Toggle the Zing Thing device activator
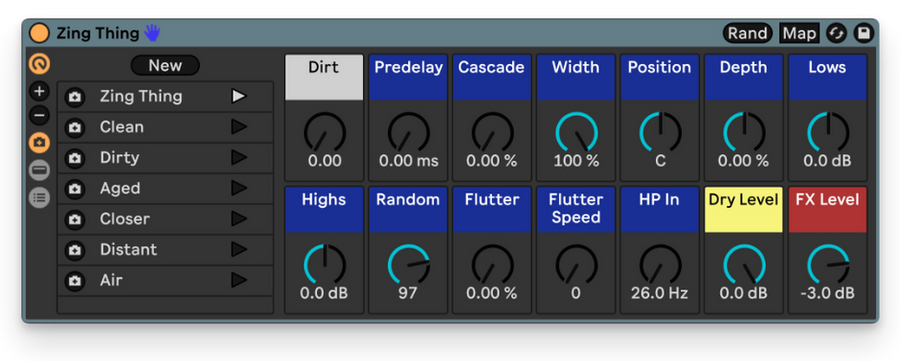Screen dimensions: 900x361 click(x=40, y=33)
